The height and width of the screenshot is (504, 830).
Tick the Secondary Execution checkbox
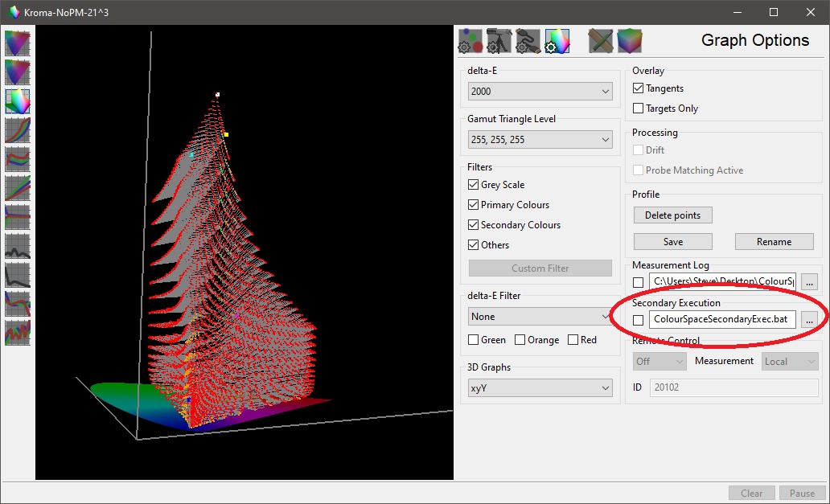click(x=639, y=320)
